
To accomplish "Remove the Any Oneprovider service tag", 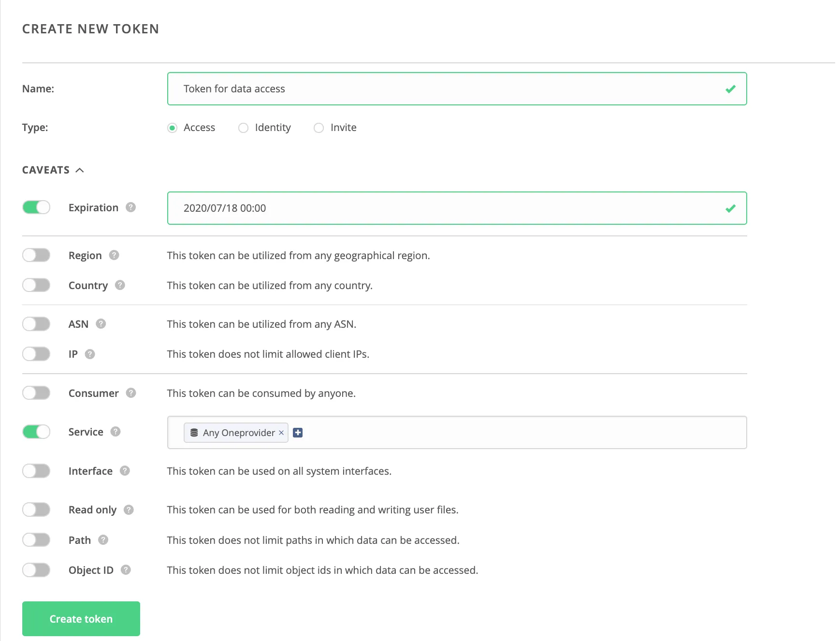I will click(x=281, y=433).
